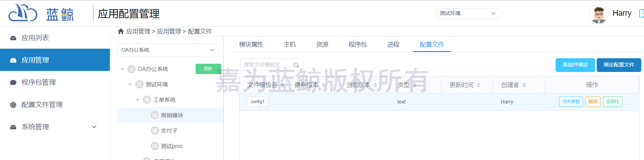Click the 搜索文件模板名 search field
644x160 pixels.
click(x=267, y=65)
